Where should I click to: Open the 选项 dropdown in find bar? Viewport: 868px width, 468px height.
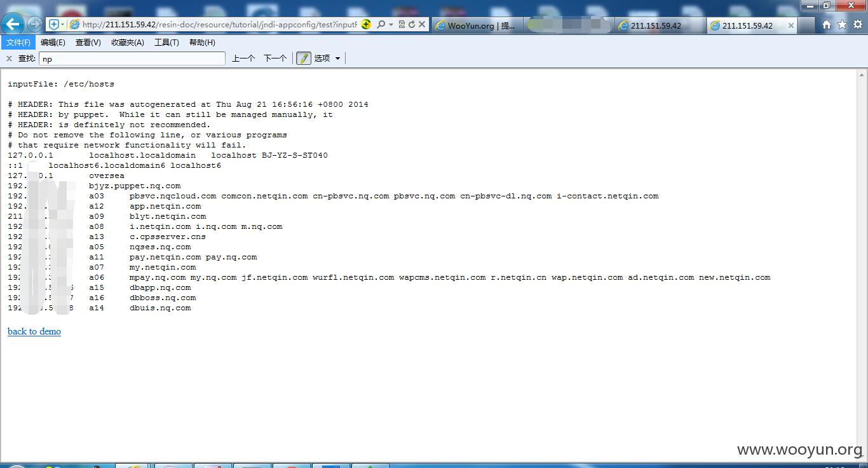tap(327, 59)
